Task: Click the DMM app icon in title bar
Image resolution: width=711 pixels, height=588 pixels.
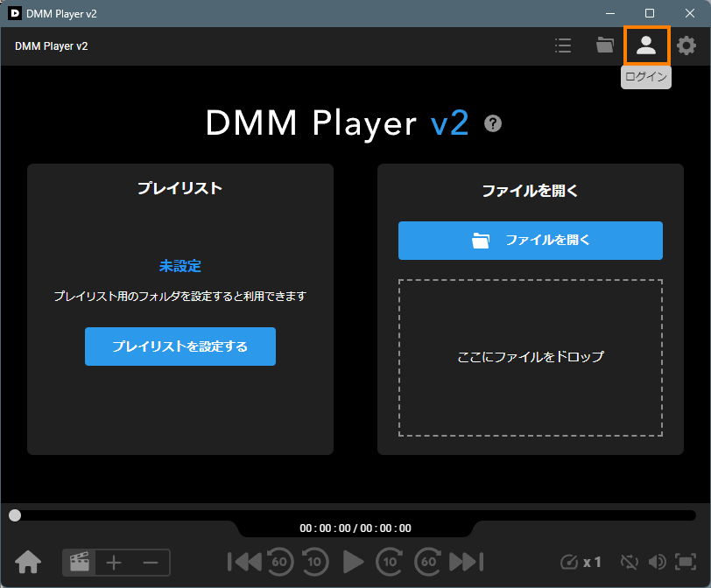Action: (x=15, y=13)
